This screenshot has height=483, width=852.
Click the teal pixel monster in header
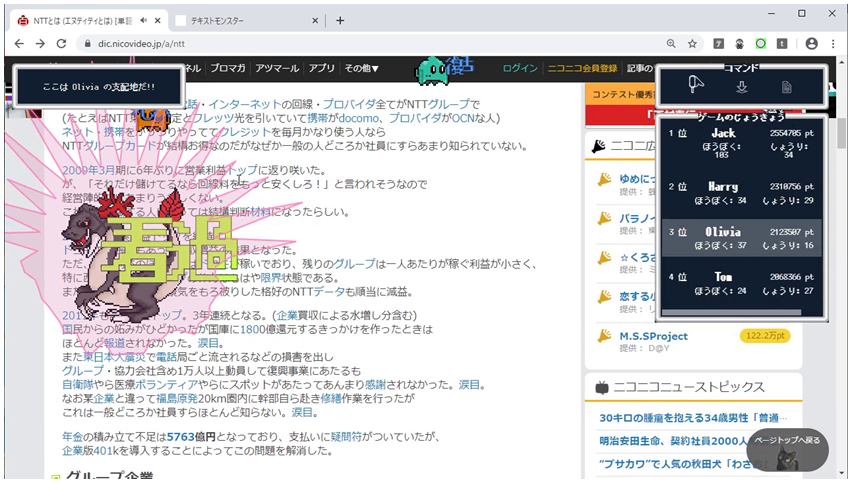point(433,71)
